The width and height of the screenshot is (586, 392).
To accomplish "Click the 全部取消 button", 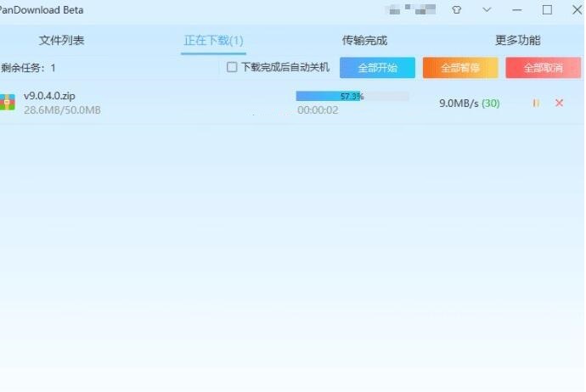I will point(544,68).
